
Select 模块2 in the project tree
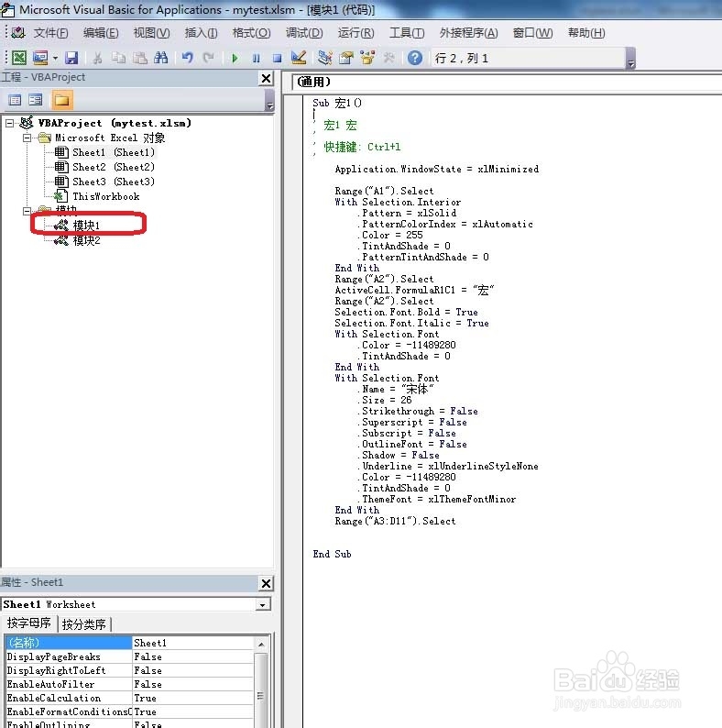(86, 240)
